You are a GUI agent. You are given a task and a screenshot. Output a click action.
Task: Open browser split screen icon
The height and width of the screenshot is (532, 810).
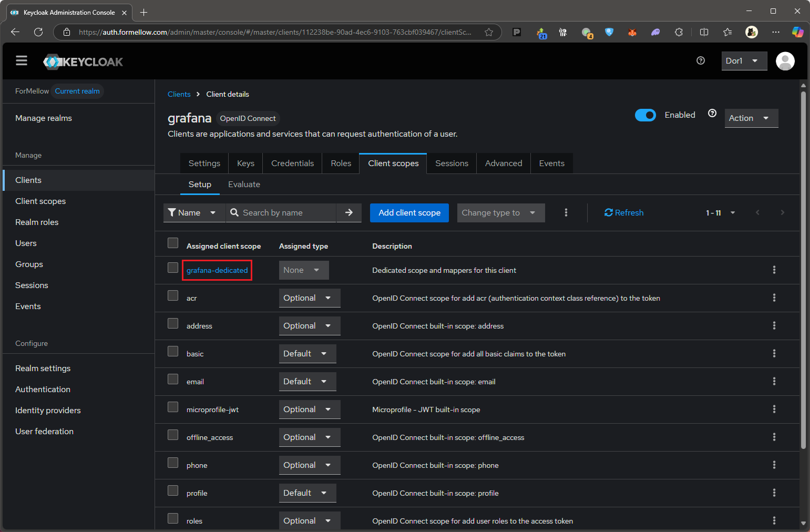[704, 32]
